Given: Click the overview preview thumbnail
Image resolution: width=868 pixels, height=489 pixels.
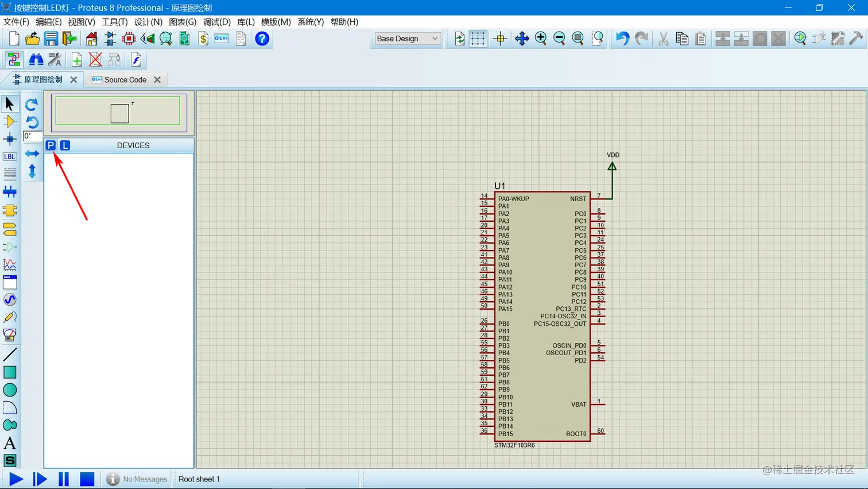Looking at the screenshot, I should click(x=118, y=112).
